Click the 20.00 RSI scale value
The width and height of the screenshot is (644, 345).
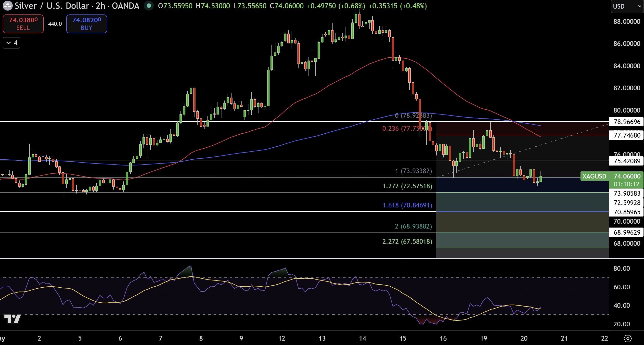click(622, 324)
